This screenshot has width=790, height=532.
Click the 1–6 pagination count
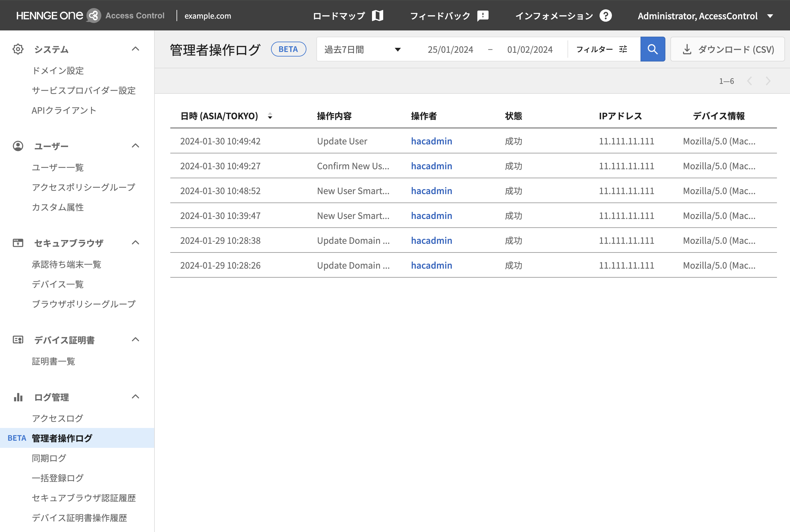click(x=727, y=81)
